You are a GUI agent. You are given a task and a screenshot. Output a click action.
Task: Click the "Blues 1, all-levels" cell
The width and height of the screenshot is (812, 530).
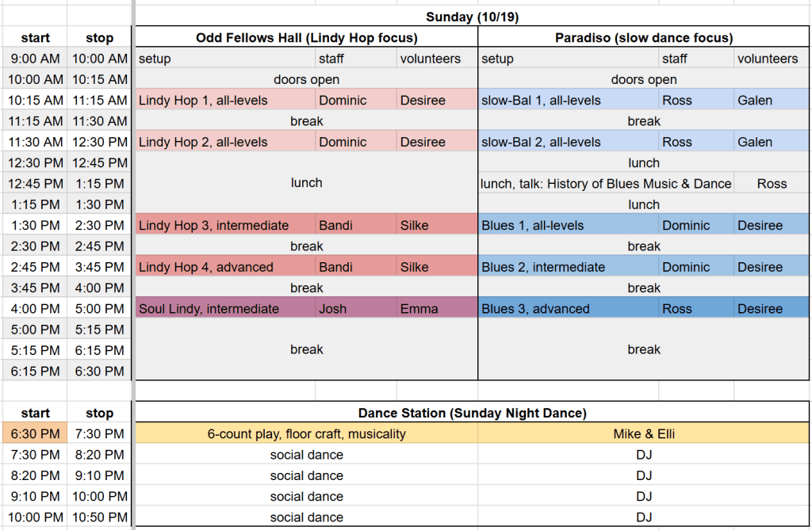click(x=568, y=226)
